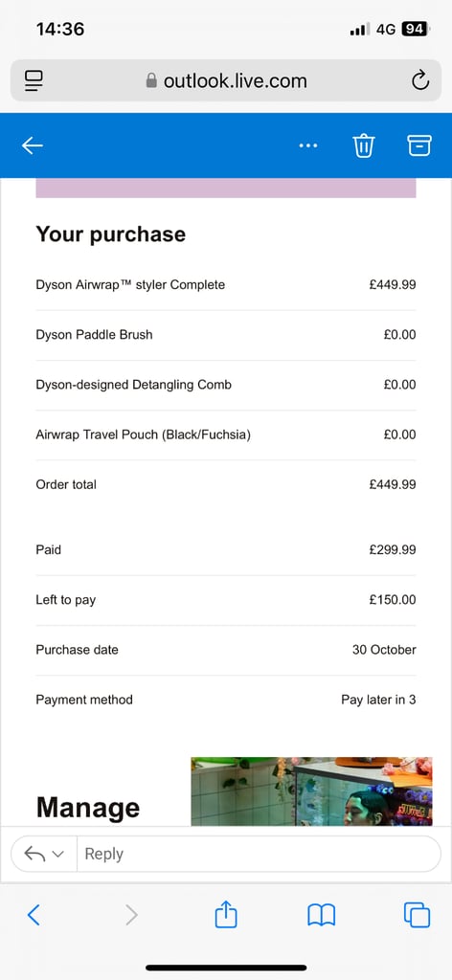
Task: Open Safari bookmarks book icon
Action: [322, 916]
